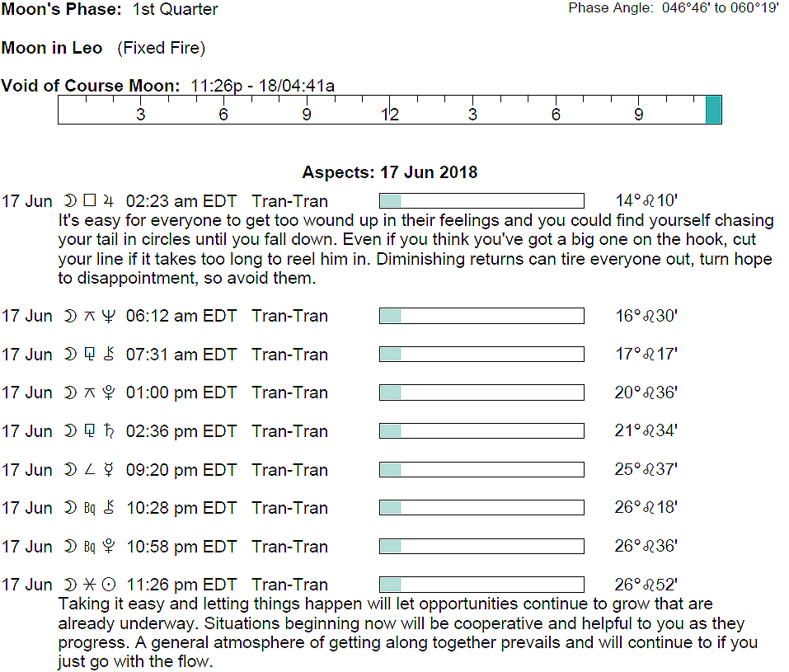Click the Saturn glyph at 02:36 pm
The height and width of the screenshot is (672, 789).
[x=107, y=431]
